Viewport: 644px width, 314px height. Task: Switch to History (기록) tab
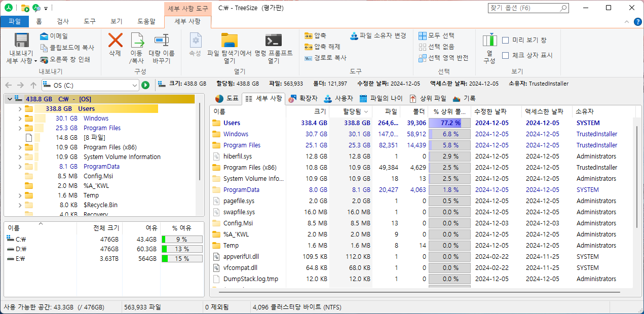[464, 98]
